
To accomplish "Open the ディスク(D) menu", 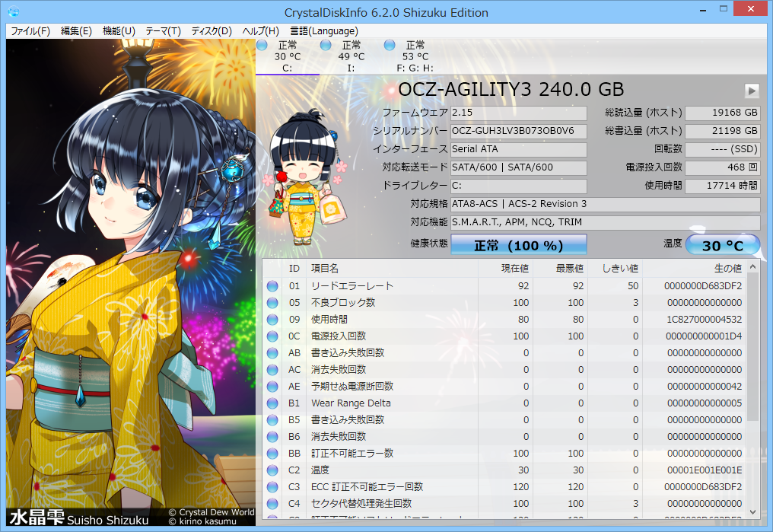I will [212, 31].
